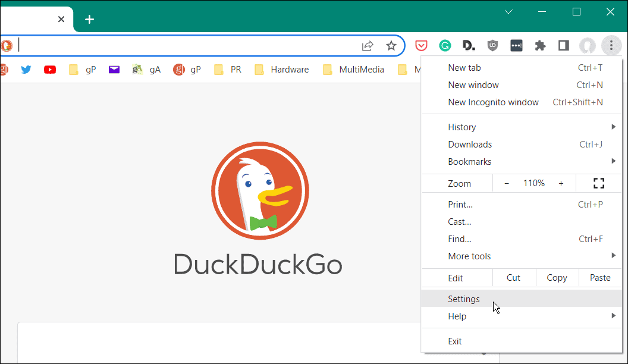The width and height of the screenshot is (628, 364).
Task: Choose New window in the menu
Action: [522, 85]
